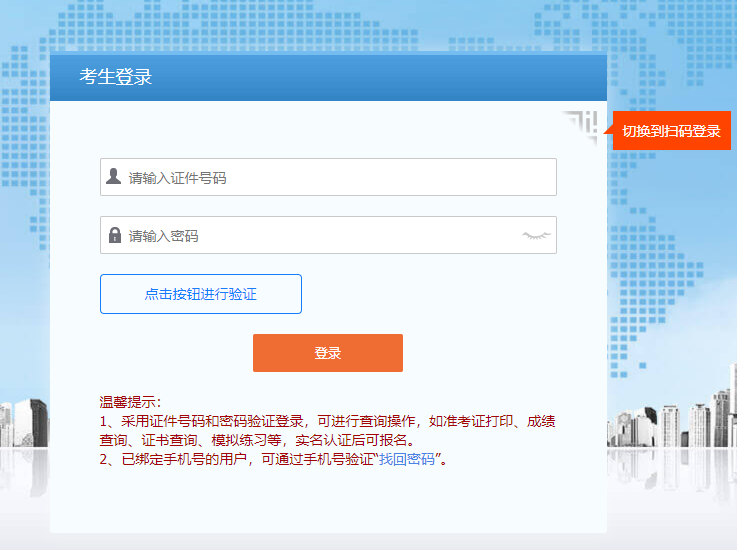737x550 pixels.
Task: Focus the 请输入证件号码 input field
Action: 338,177
